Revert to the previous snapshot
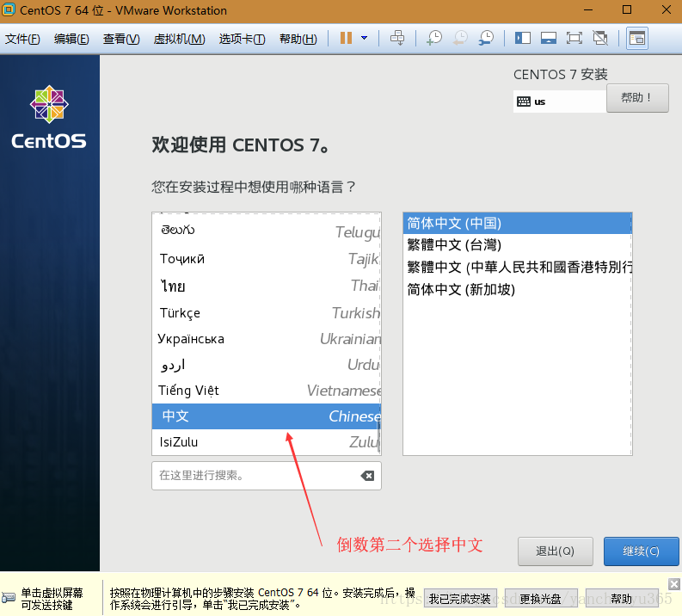Viewport: 682px width, 616px height. click(460, 38)
